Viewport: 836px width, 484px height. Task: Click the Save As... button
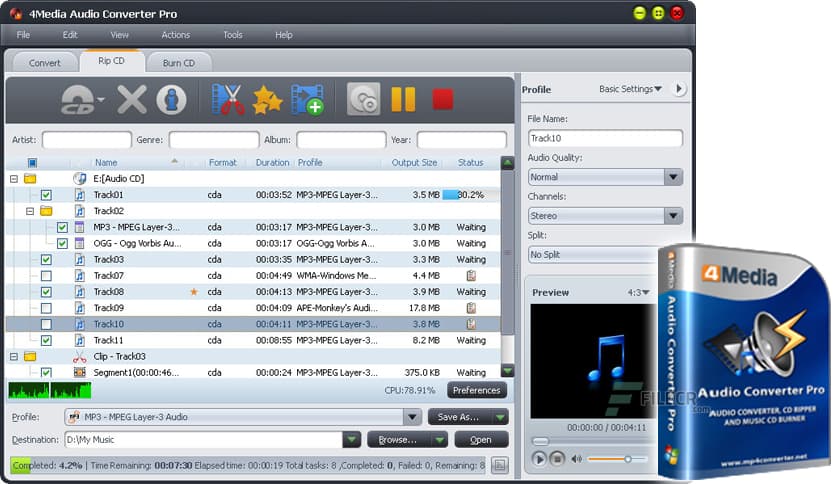460,417
